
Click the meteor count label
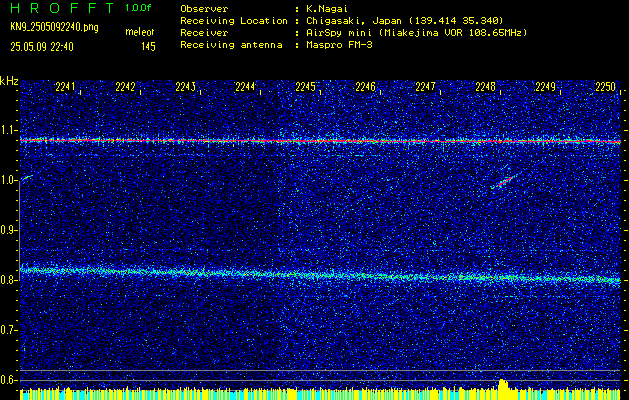tap(140, 32)
